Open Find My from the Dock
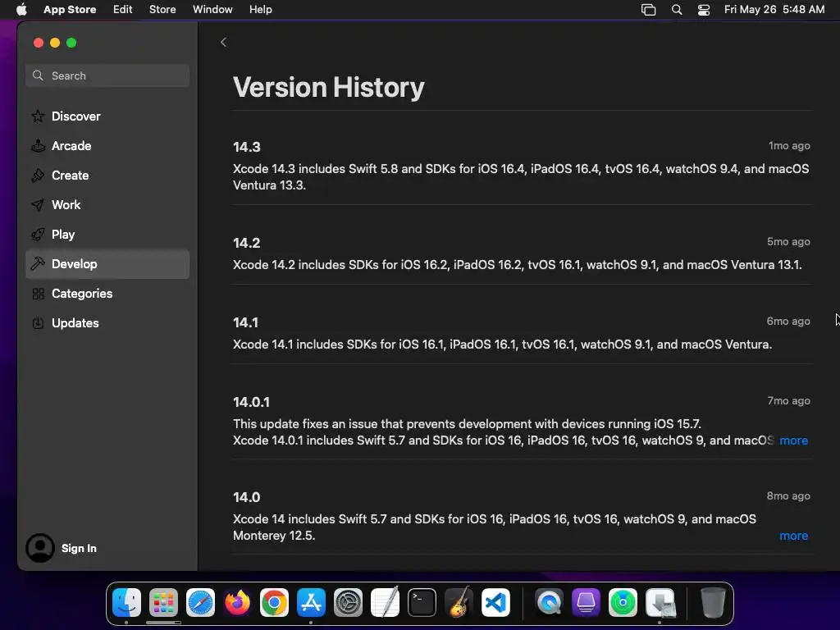The width and height of the screenshot is (840, 630). [x=623, y=603]
